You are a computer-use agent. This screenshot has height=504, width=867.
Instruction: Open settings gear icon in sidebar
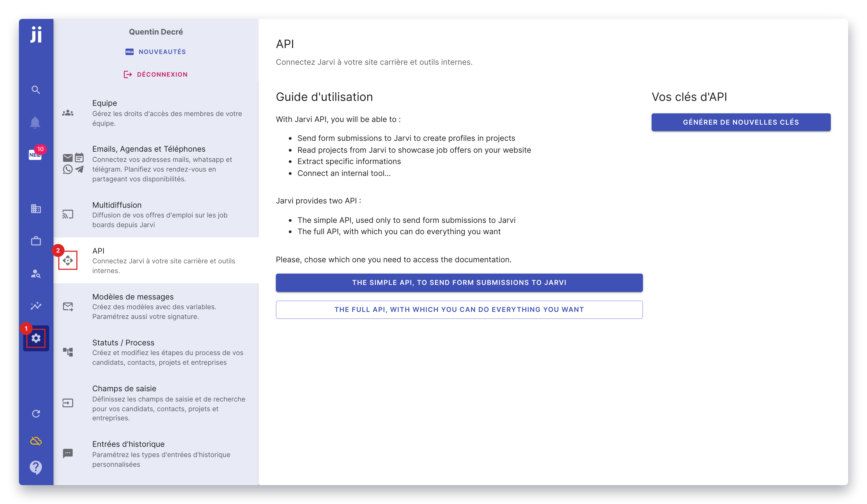[x=36, y=338]
